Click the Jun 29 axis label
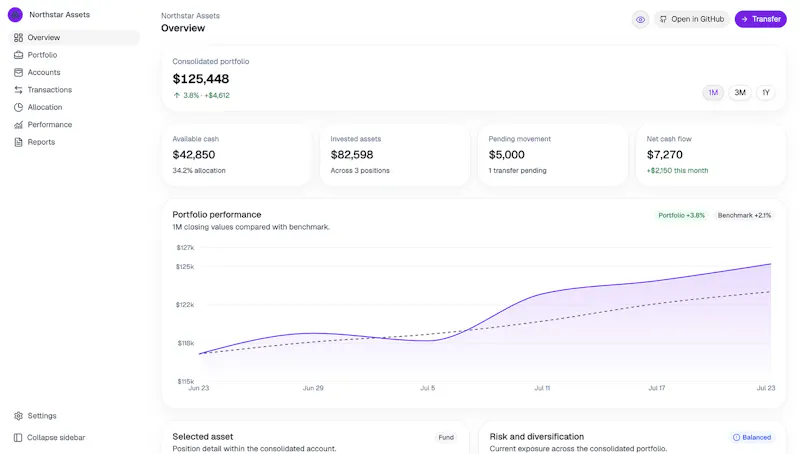The height and width of the screenshot is (454, 800). coord(313,388)
